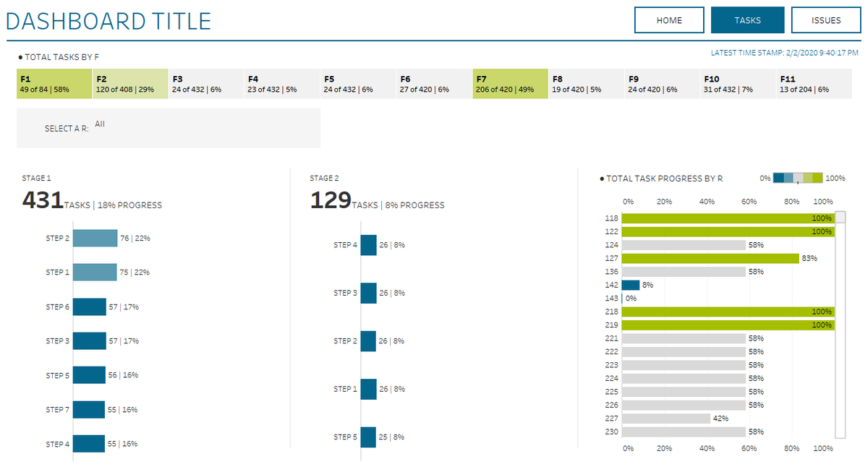Click the STEP 5 bar in Stage 2
The width and height of the screenshot is (868, 467).
point(368,437)
